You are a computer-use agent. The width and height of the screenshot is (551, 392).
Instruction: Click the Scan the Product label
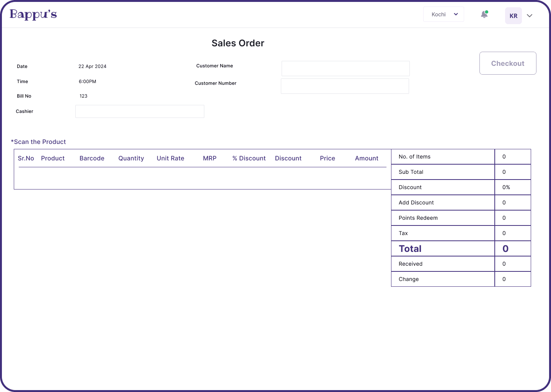(x=38, y=142)
